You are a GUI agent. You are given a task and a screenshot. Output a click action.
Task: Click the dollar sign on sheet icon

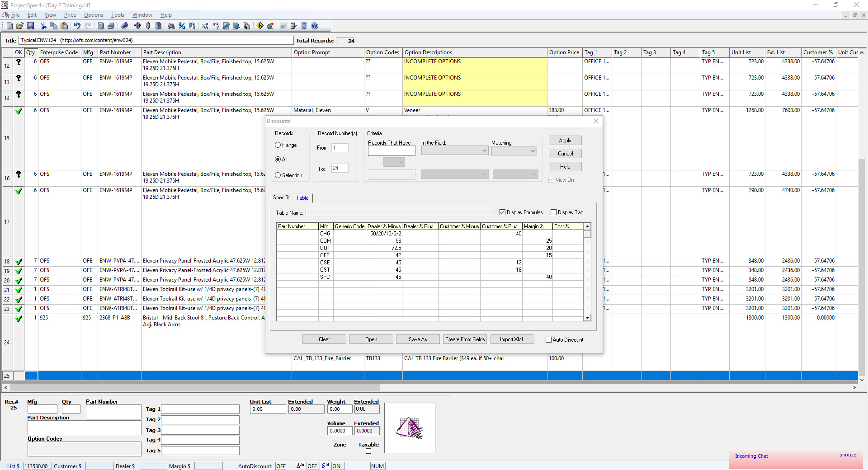point(158,26)
